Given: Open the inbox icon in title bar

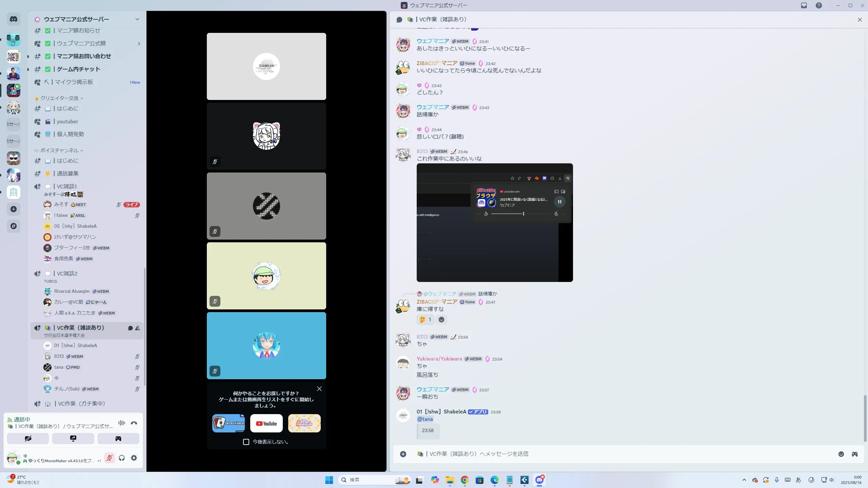Looking at the screenshot, I should click(804, 5).
